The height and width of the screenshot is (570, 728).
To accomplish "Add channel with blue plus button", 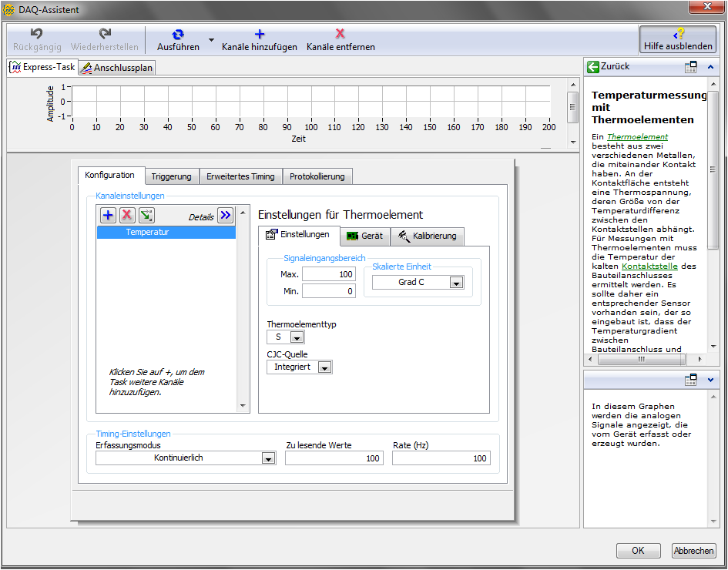I will 108,216.
